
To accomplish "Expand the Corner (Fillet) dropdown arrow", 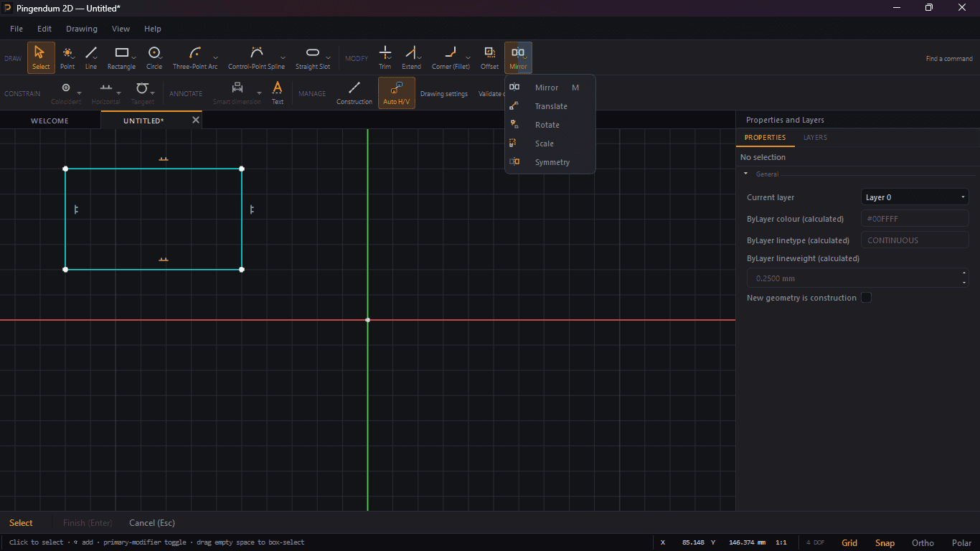I will (468, 57).
